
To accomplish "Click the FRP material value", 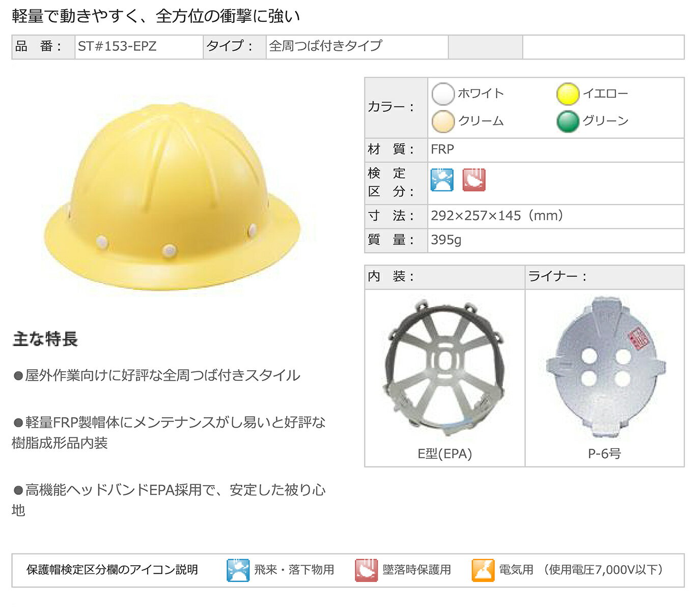I will click(442, 150).
